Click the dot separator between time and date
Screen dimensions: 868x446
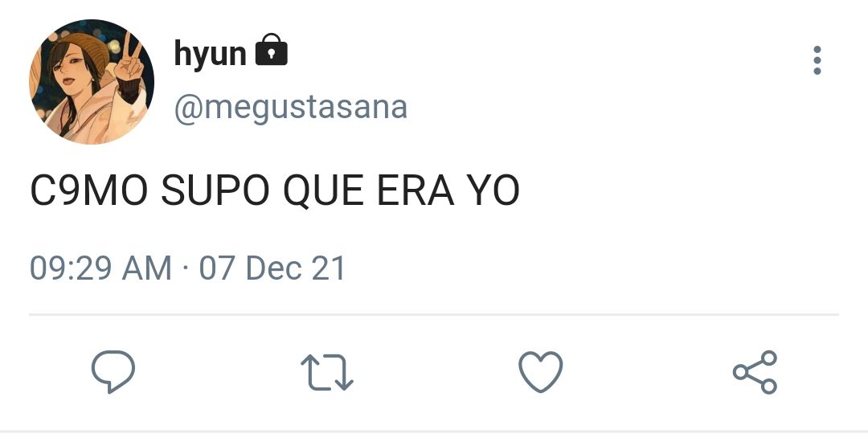pos(186,268)
